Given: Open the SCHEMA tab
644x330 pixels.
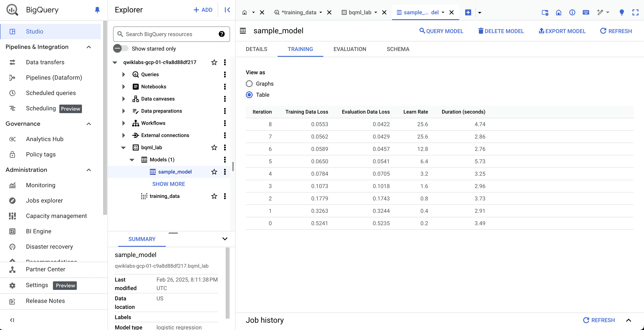Looking at the screenshot, I should (398, 49).
